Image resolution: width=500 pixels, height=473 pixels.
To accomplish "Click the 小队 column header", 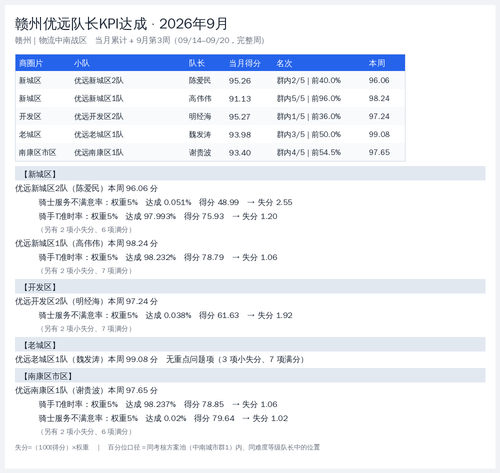I will (82, 63).
